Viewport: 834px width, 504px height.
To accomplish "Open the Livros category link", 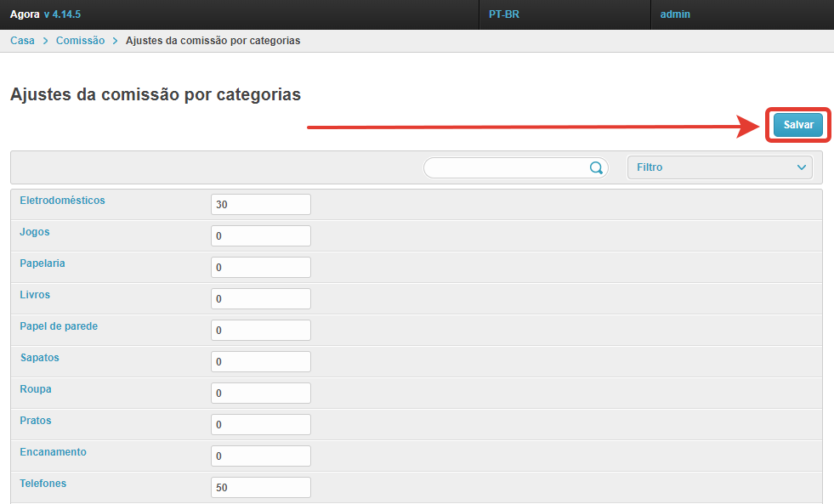I will pos(35,295).
